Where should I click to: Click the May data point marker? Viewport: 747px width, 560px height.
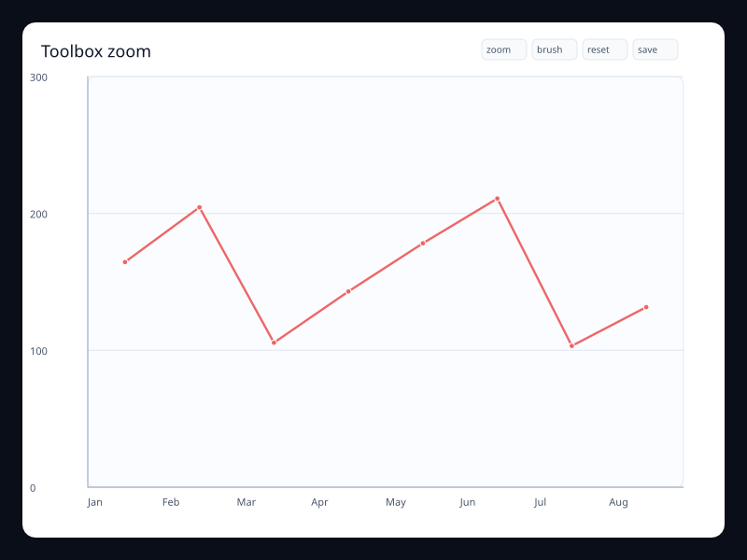tap(423, 244)
